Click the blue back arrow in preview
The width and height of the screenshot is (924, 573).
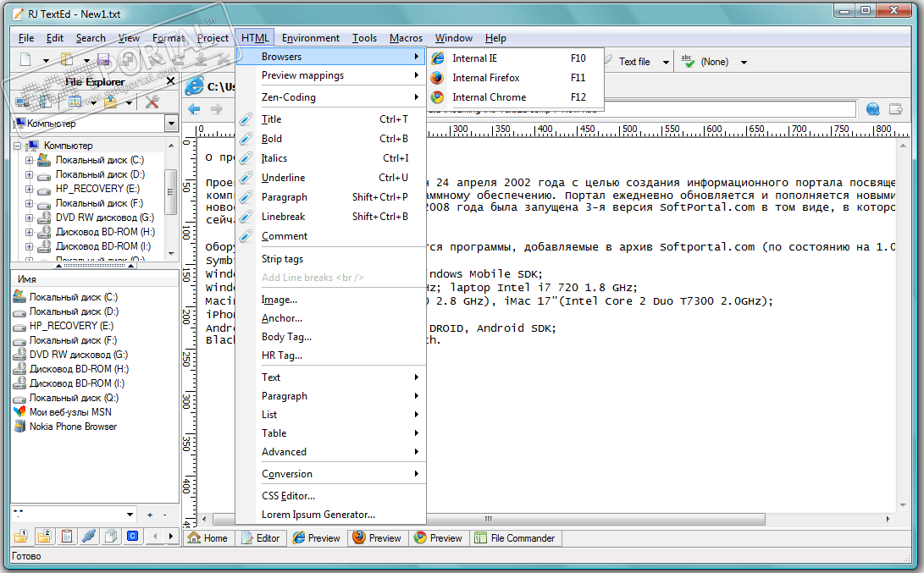pos(194,109)
